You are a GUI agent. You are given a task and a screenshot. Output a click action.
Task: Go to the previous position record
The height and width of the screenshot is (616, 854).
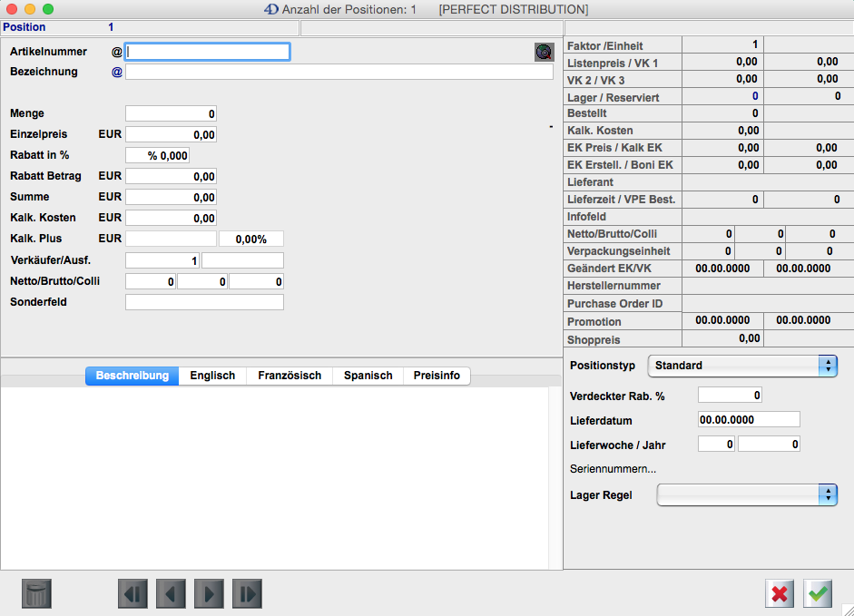(171, 594)
